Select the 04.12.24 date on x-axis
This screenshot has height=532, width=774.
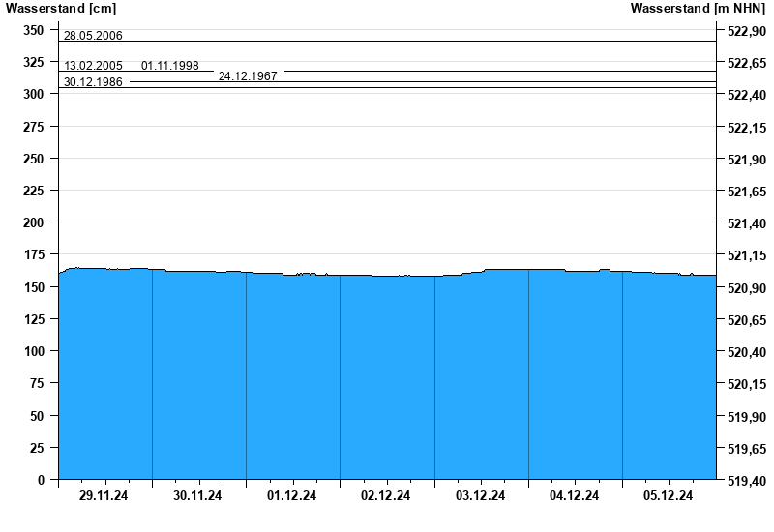pos(575,496)
